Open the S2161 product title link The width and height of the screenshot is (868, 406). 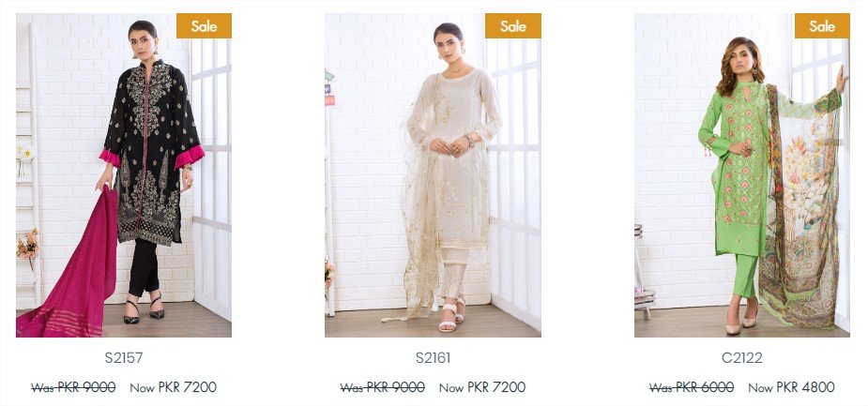[433, 358]
